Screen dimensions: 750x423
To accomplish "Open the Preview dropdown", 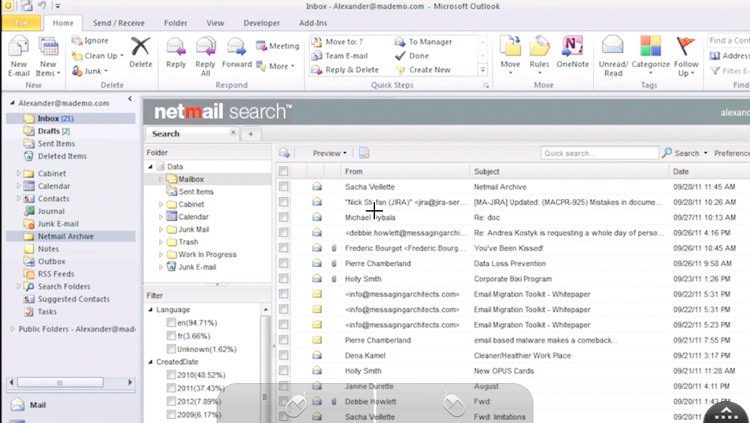I will click(x=329, y=153).
